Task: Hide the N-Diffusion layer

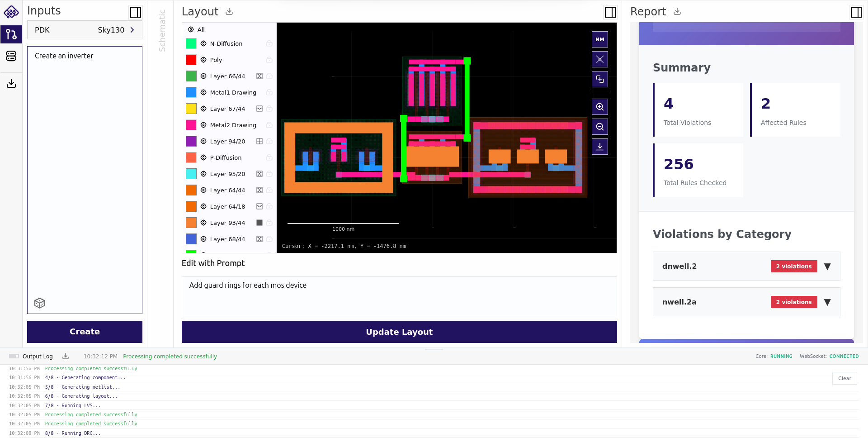Action: [x=203, y=43]
